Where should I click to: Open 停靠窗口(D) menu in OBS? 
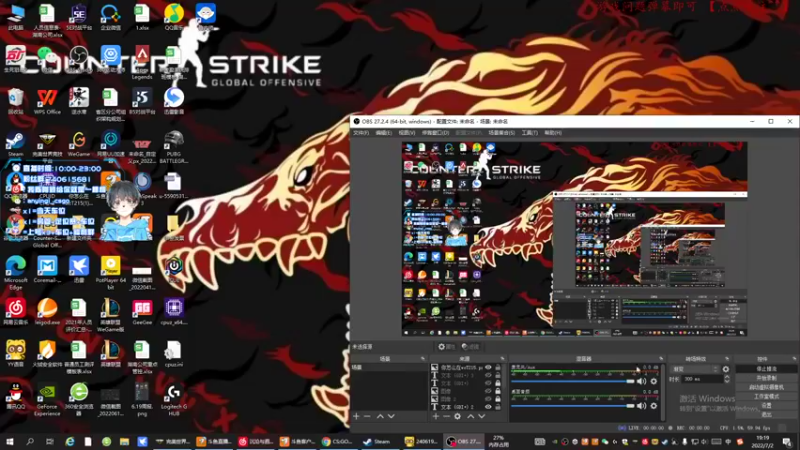click(x=435, y=133)
